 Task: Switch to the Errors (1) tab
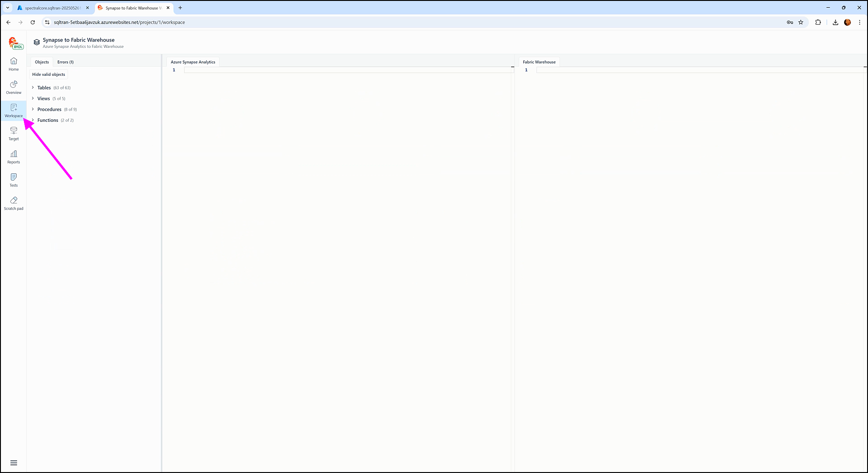65,62
